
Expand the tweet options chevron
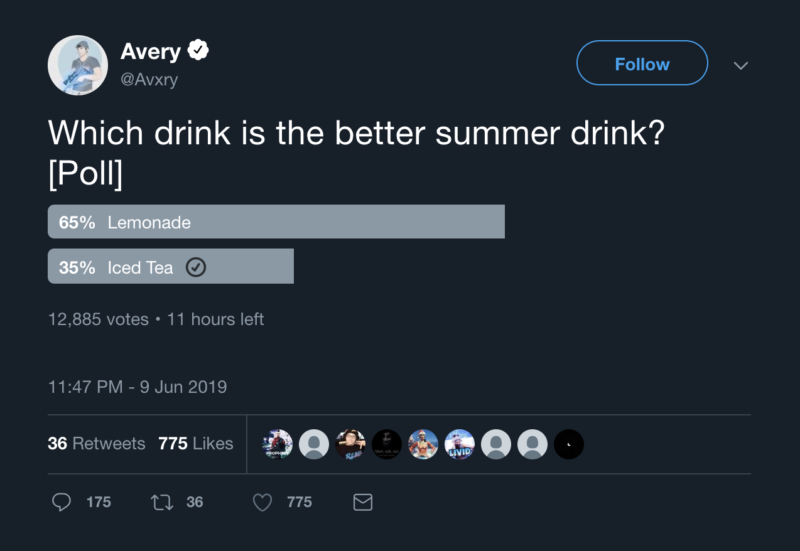tap(740, 65)
